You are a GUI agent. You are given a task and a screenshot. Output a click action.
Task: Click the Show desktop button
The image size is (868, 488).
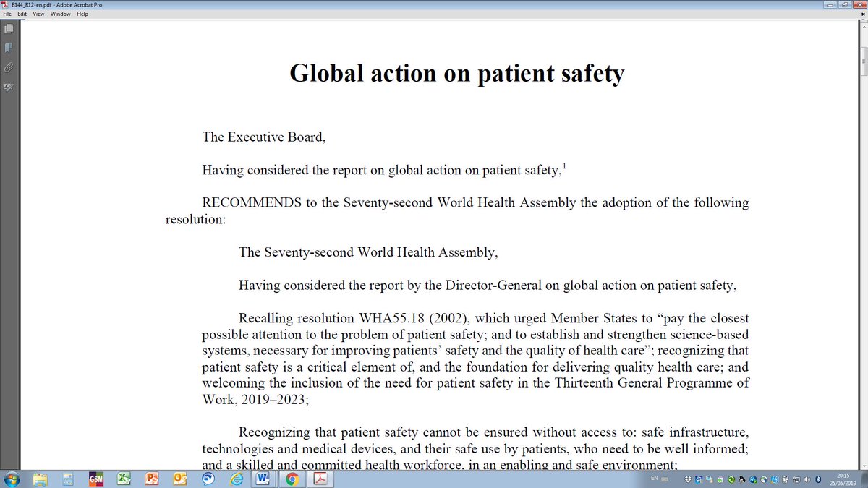[x=864, y=479]
